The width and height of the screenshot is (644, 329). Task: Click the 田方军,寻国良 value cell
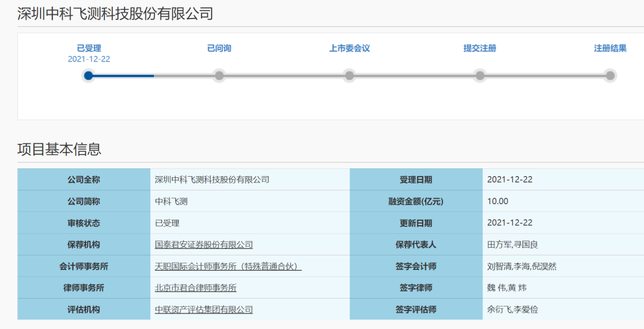click(563, 245)
